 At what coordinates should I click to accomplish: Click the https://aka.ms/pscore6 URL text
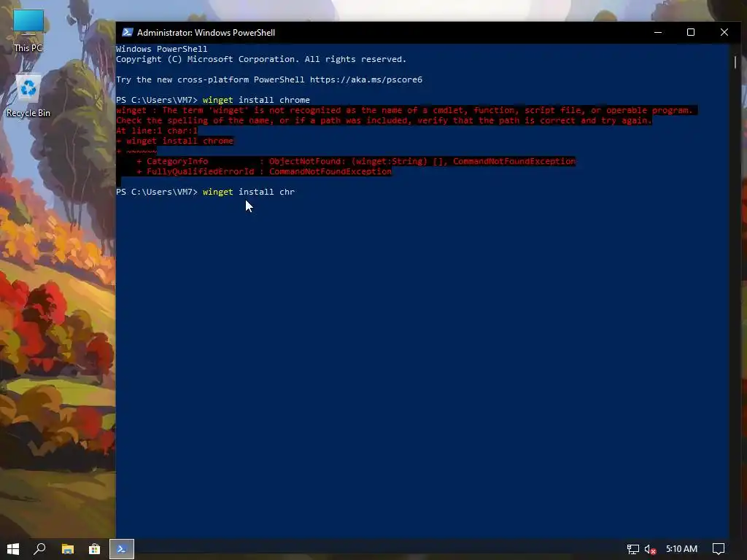366,79
